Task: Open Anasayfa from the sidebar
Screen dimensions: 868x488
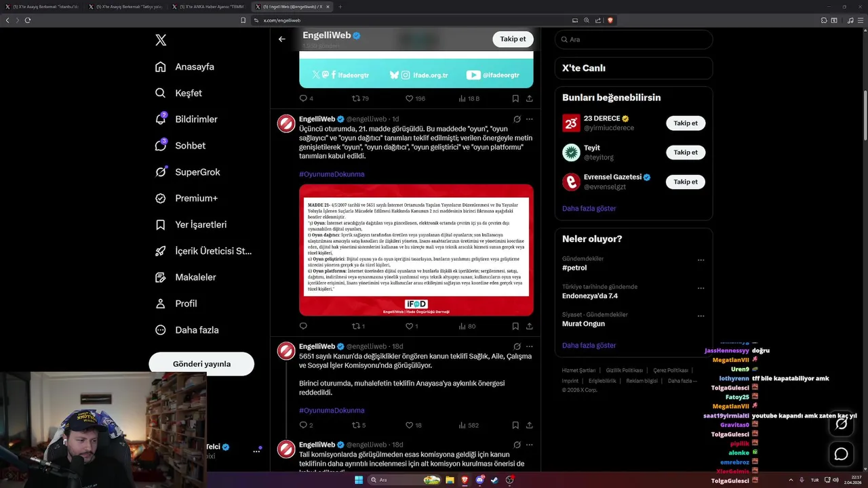Action: (184, 66)
